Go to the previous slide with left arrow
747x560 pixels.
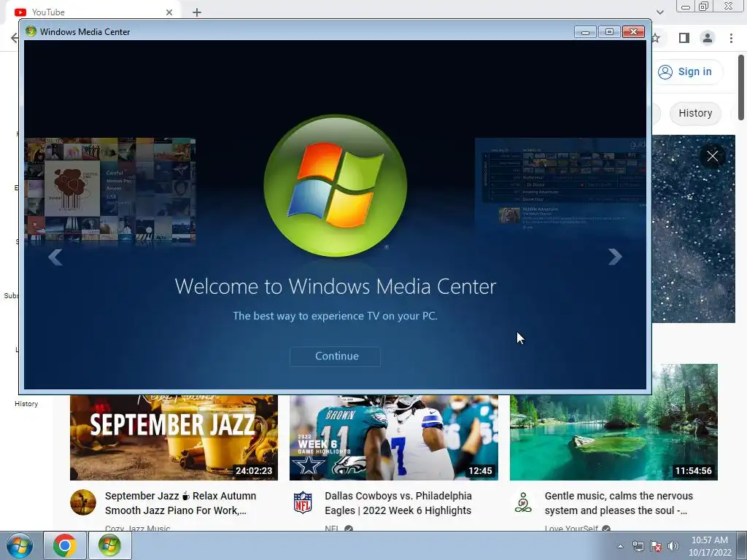coord(55,257)
